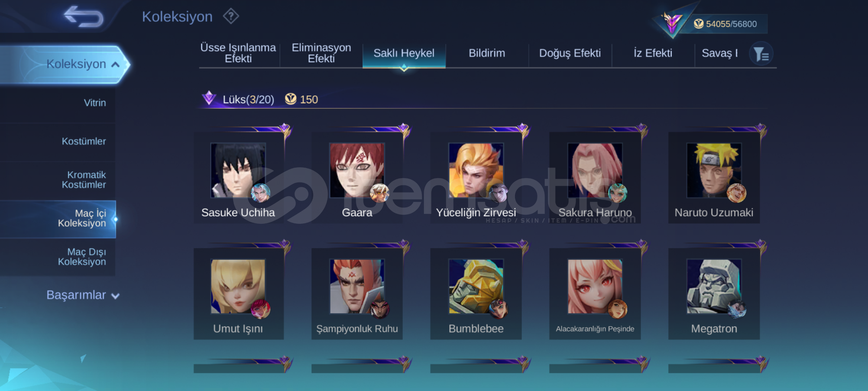Open the Üsse Işınlanma Efekti tab
This screenshot has width=868, height=391.
tap(238, 53)
